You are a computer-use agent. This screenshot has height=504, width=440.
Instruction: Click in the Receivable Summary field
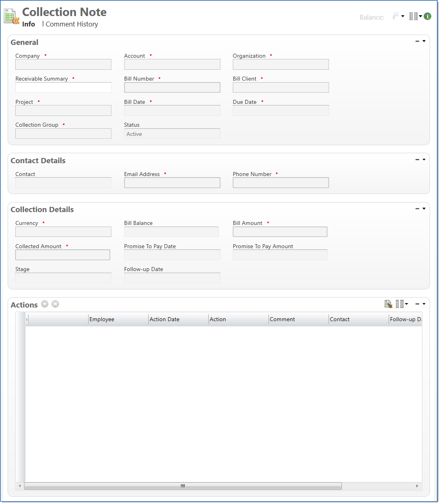tap(63, 87)
